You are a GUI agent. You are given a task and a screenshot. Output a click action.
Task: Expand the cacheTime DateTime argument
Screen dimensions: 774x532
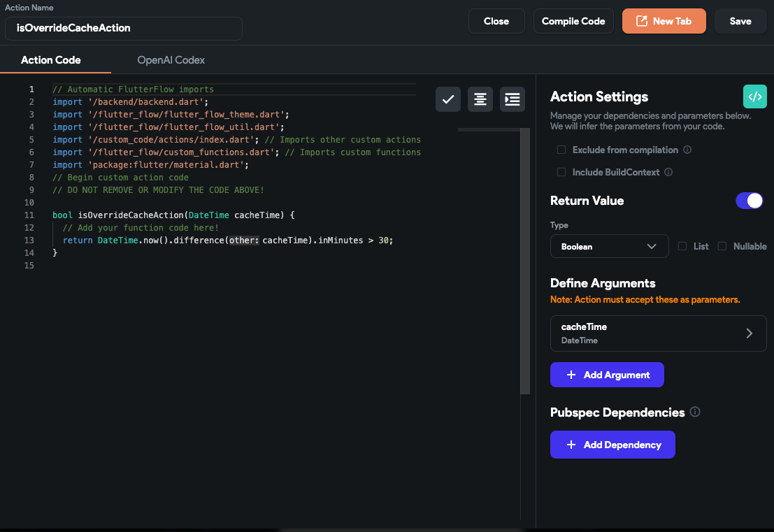tap(658, 333)
